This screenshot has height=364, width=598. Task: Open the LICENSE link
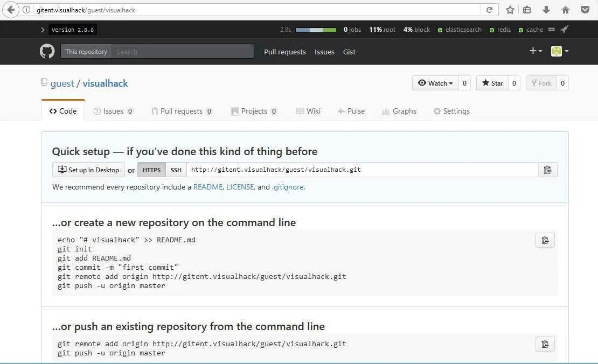click(240, 187)
